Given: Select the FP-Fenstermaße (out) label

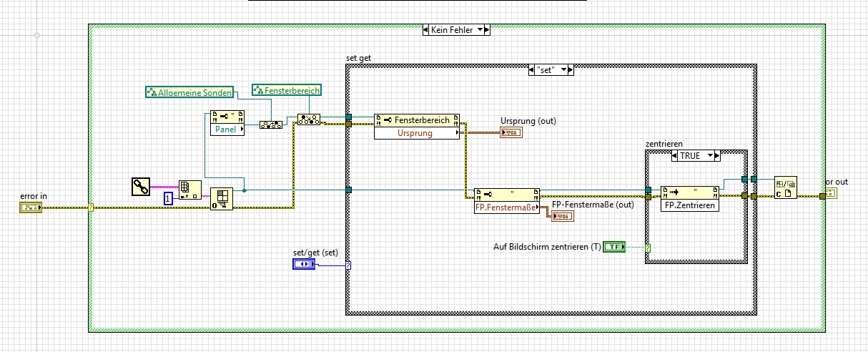Looking at the screenshot, I should [593, 205].
